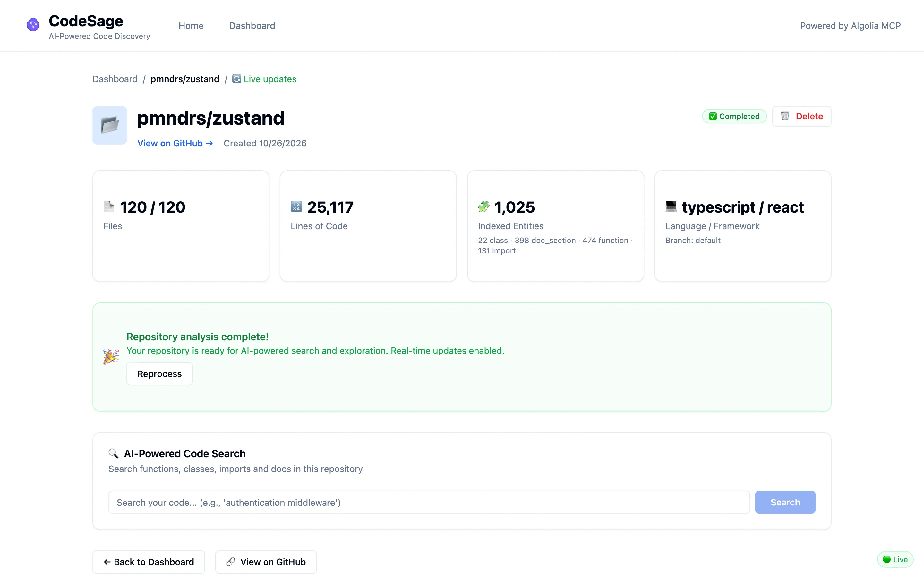Viewport: 924px width, 578px height.
Task: Click the blue Search button
Action: (785, 502)
